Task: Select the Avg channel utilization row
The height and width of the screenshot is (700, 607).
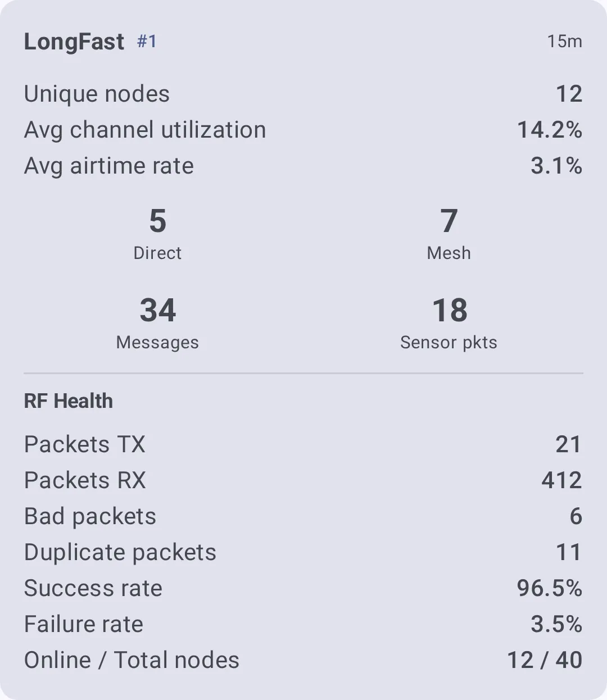Action: [303, 130]
